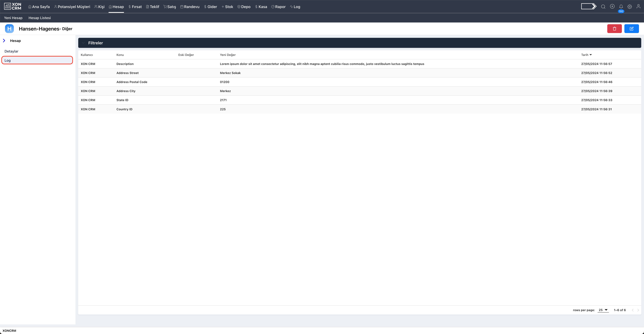The image size is (644, 334).
Task: Open the Rapor menu
Action: point(278,7)
